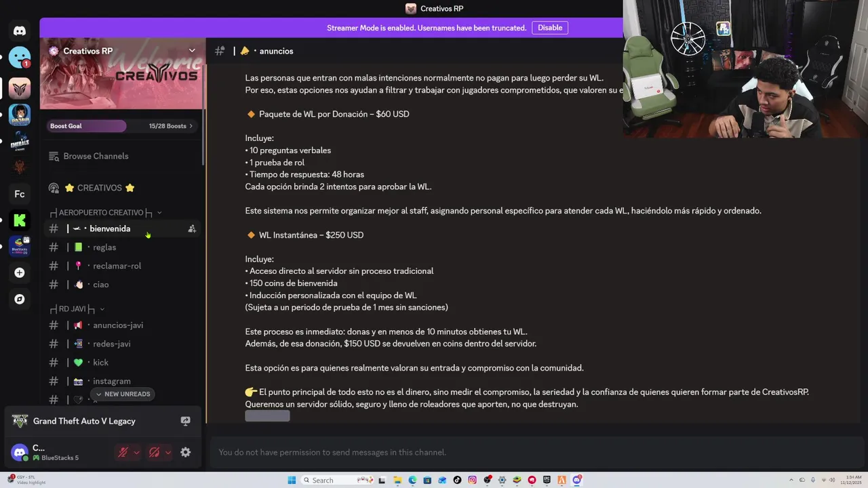The height and width of the screenshot is (488, 868).
Task: Open Microsoft Edge from taskbar
Action: coord(412,480)
